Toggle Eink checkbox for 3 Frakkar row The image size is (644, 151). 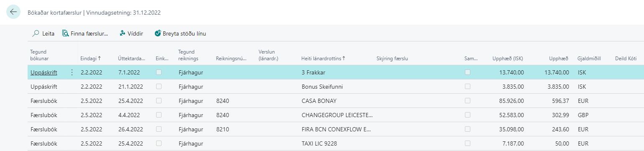159,72
